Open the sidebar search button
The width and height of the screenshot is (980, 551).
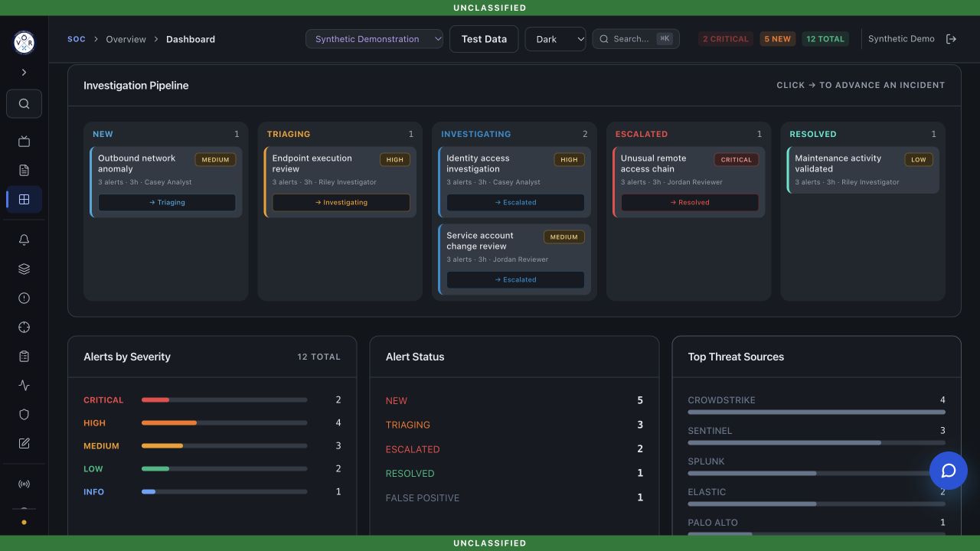tap(24, 104)
